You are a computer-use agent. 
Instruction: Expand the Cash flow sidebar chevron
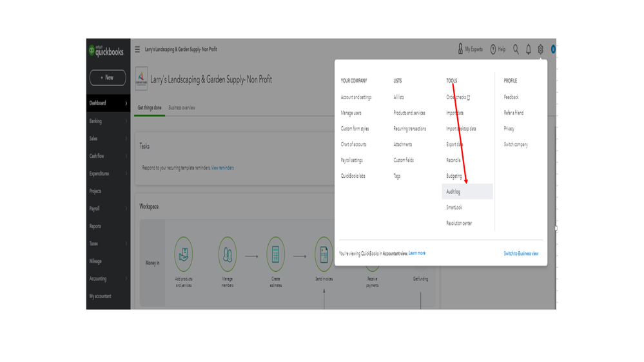[x=126, y=156]
